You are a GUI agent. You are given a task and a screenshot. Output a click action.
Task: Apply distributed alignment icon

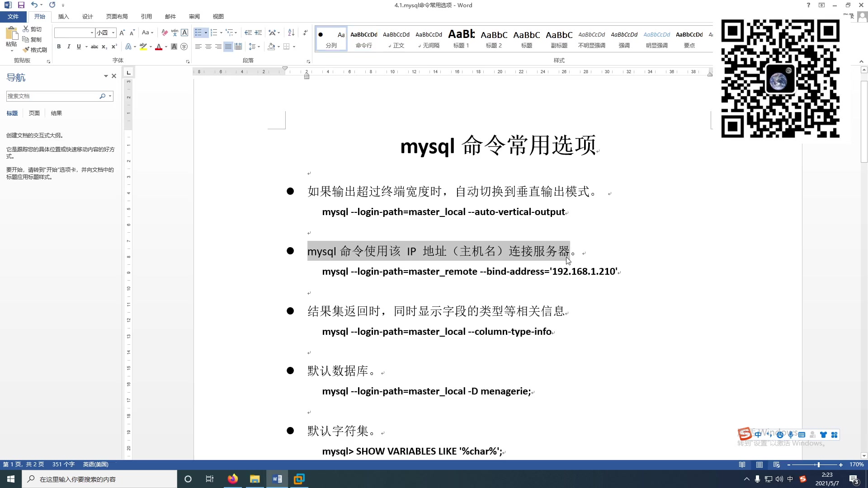[238, 47]
